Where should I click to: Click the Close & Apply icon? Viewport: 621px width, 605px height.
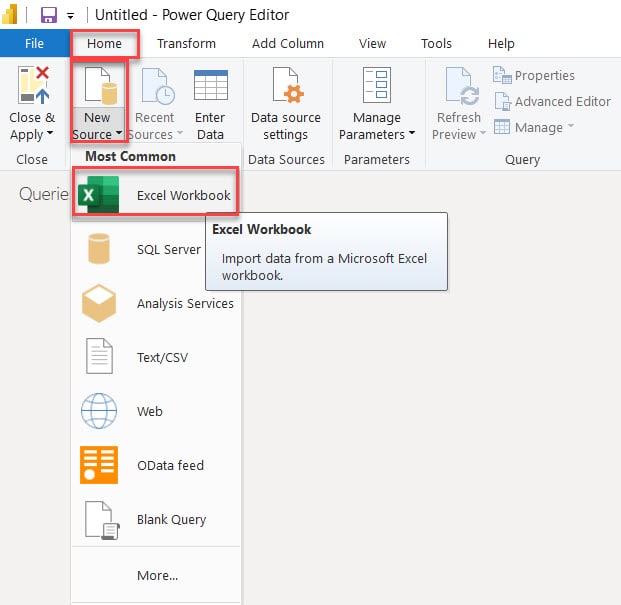point(34,85)
